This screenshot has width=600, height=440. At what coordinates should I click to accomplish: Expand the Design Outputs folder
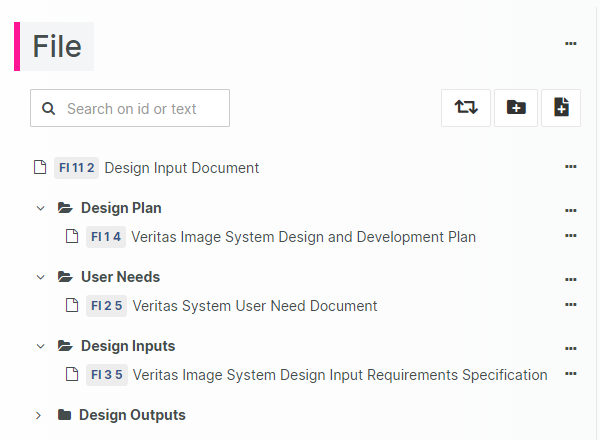tap(39, 415)
